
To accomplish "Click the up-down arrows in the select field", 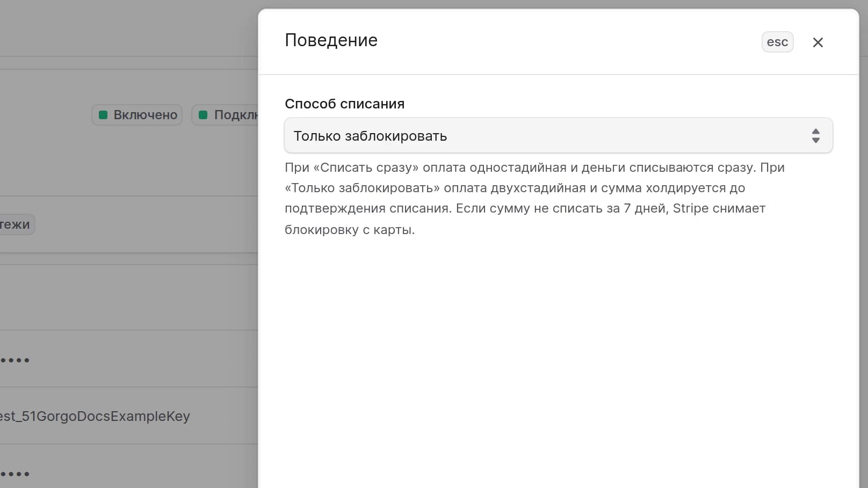I will click(x=815, y=136).
